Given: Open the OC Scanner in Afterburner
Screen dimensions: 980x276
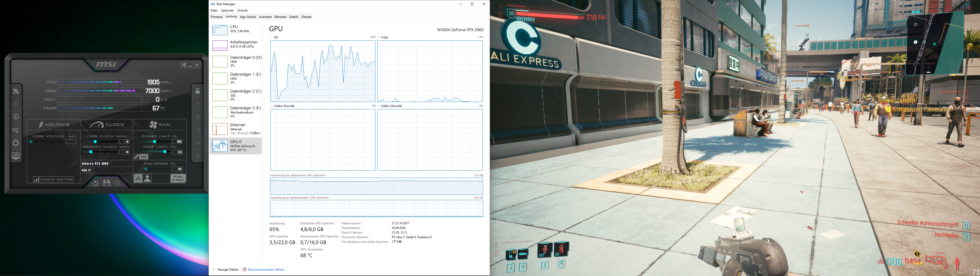Looking at the screenshot, I should (x=16, y=130).
